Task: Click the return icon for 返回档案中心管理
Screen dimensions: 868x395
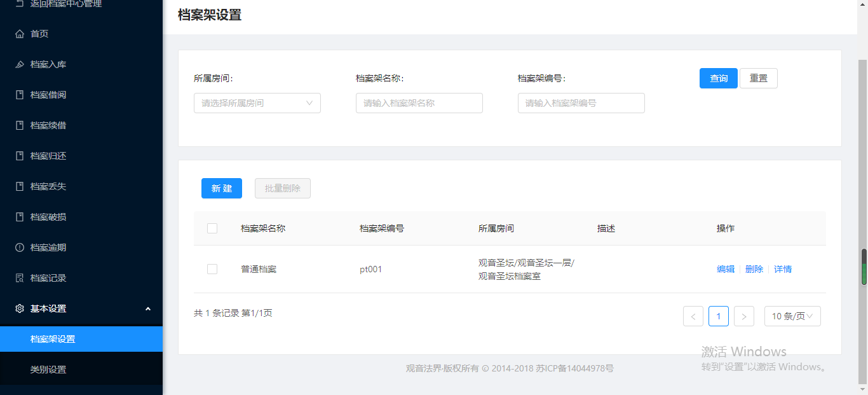Action: [20, 4]
